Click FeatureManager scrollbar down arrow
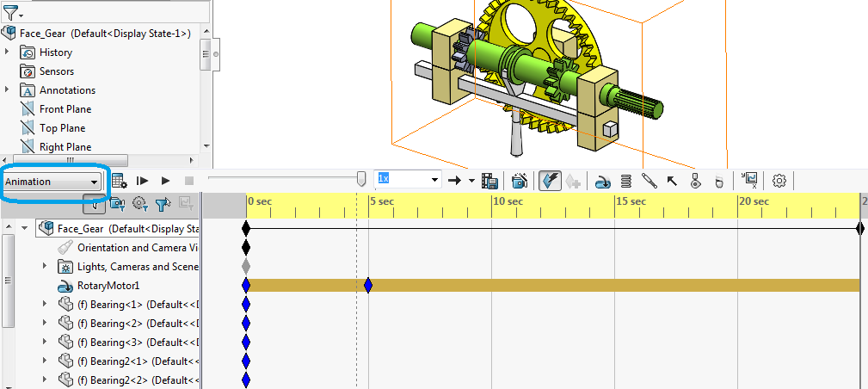 point(206,146)
